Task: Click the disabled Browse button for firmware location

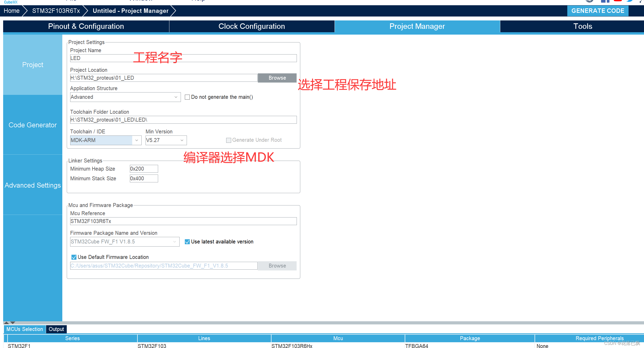Action: [x=277, y=266]
